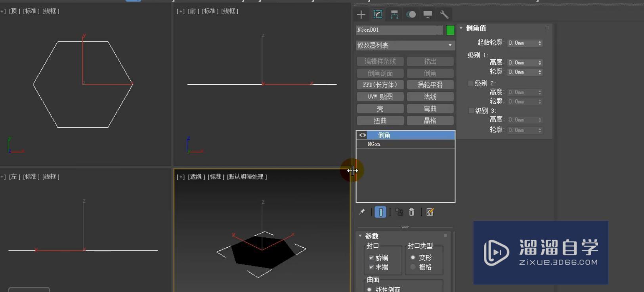Click the 起始轮廓 value field
Image resolution: width=644 pixels, height=292 pixels.
(x=522, y=43)
